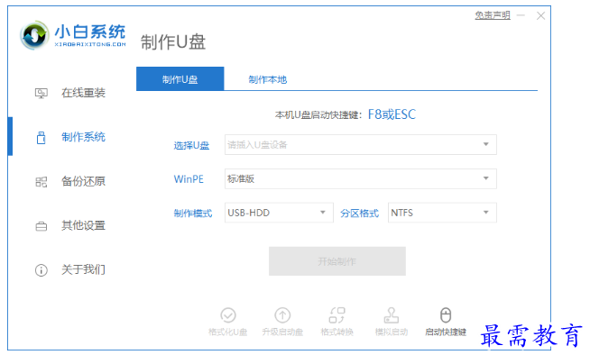Expand the WinPE 标准版 dropdown arrow
This screenshot has width=590, height=364.
click(x=485, y=178)
